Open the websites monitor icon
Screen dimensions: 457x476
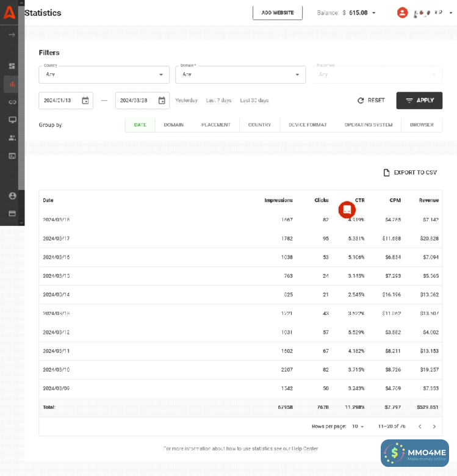[12, 120]
